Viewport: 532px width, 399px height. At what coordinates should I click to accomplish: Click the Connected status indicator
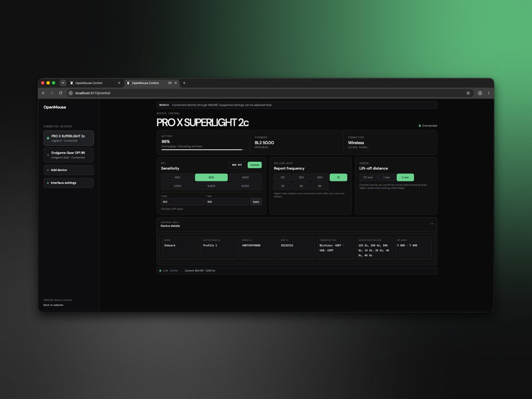428,126
